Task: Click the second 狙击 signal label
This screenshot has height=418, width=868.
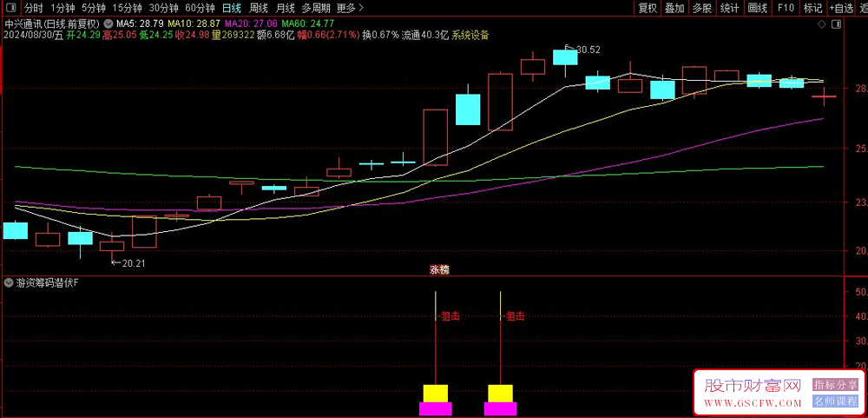Action: click(x=516, y=316)
